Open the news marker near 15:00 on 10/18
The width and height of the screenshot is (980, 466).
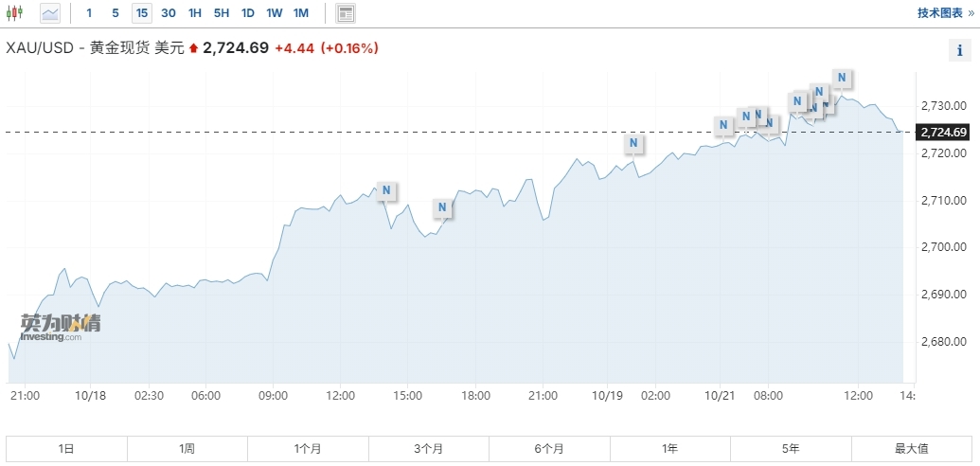click(386, 189)
